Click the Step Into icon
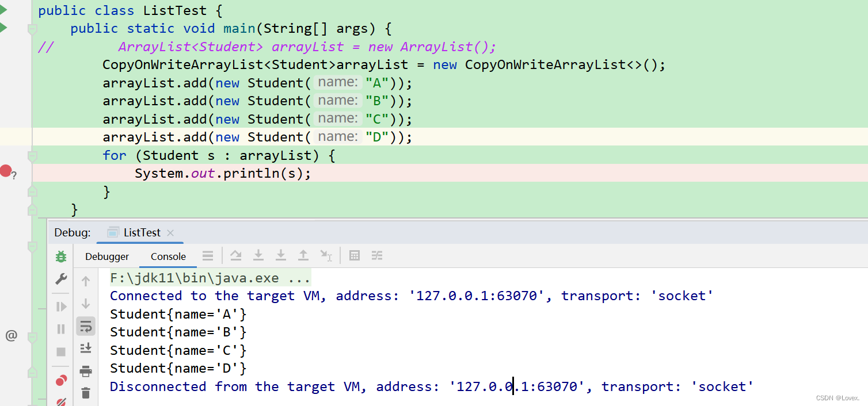 tap(258, 255)
